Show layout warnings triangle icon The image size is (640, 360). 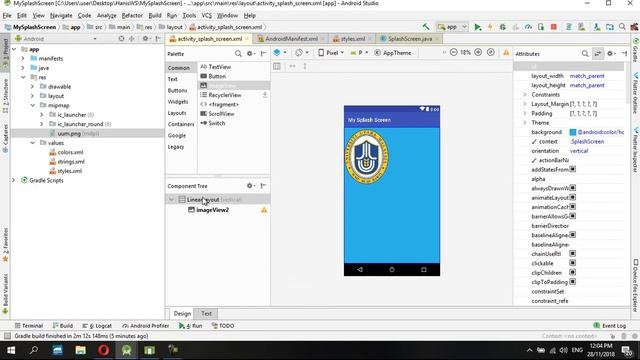point(506,53)
